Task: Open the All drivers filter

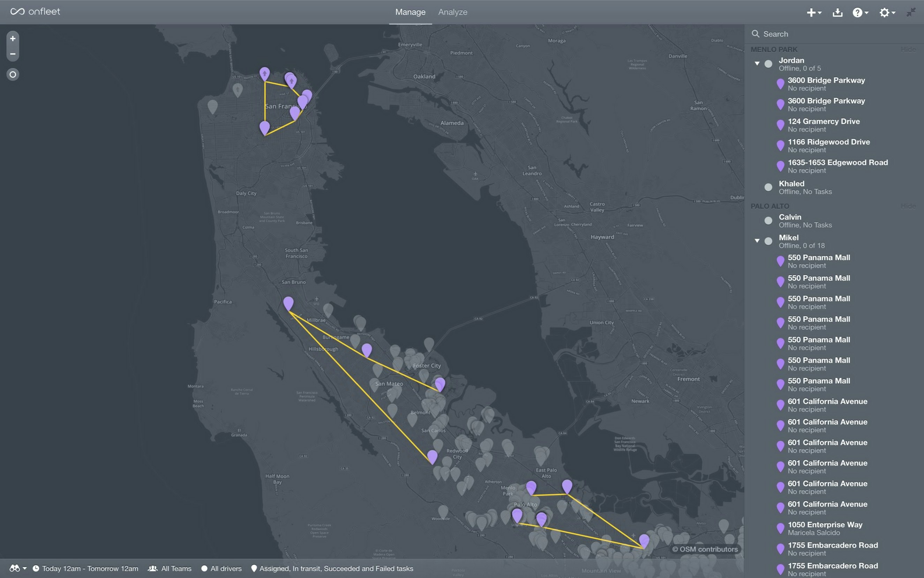Action: (x=221, y=569)
